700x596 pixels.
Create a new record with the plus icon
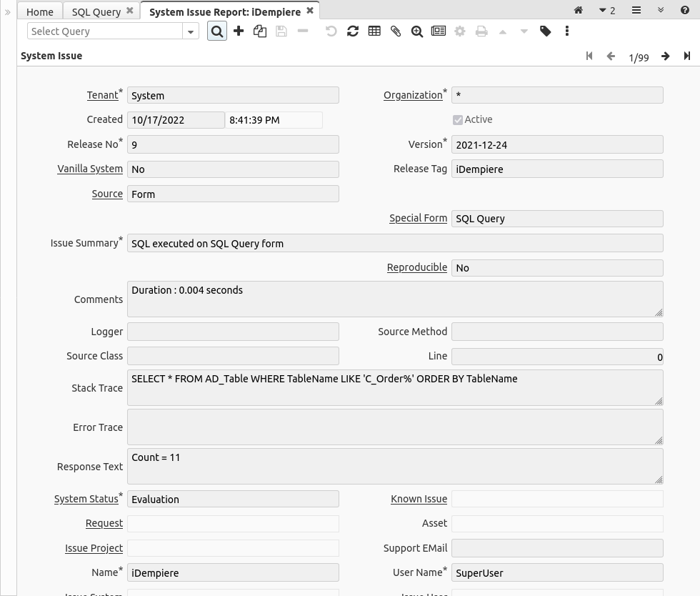click(x=239, y=31)
